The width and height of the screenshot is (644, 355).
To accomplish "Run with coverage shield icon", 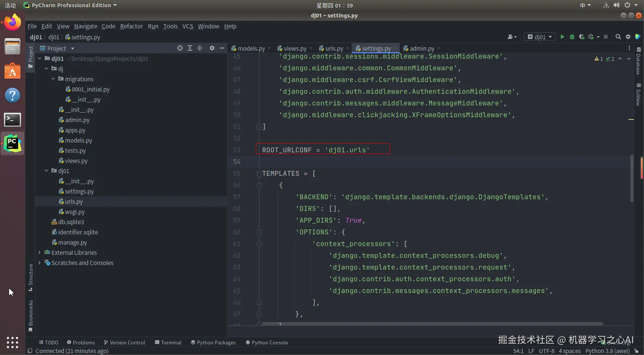I will [x=582, y=37].
